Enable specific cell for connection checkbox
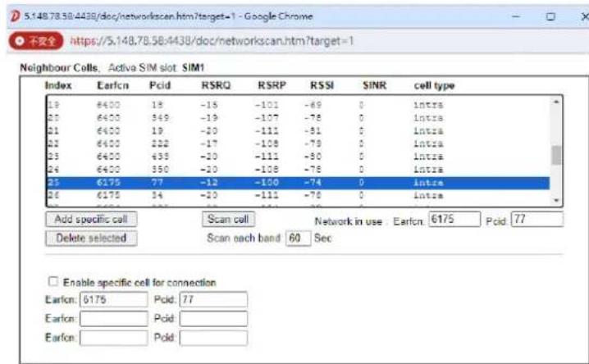Viewport: 589px width, 364px height. point(53,281)
